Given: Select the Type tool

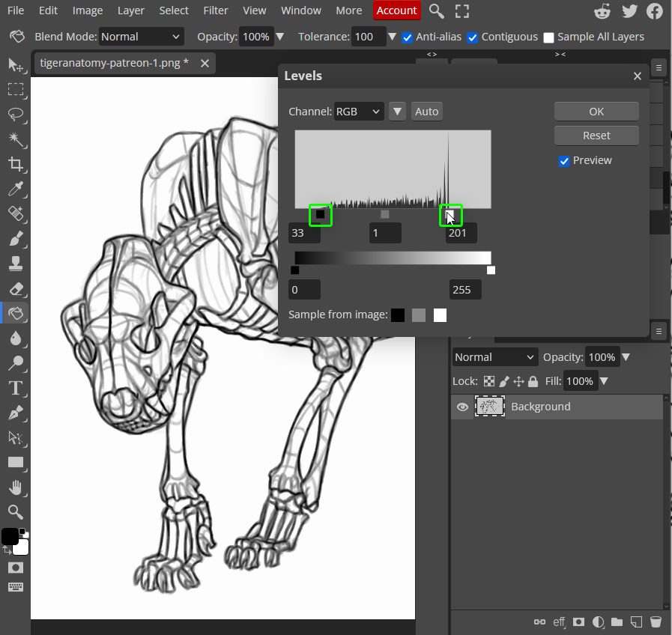Looking at the screenshot, I should point(15,388).
